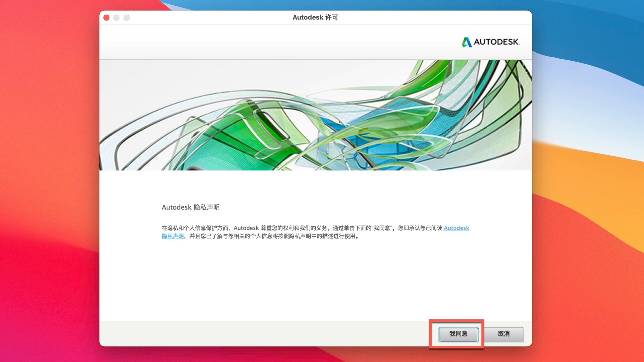Click the title bar's empty area right of title

(x=436, y=17)
